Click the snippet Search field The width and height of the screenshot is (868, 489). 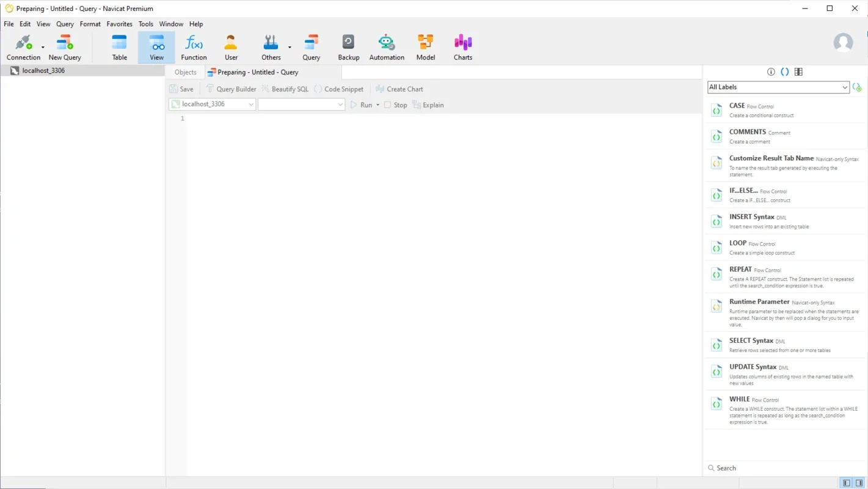point(784,468)
